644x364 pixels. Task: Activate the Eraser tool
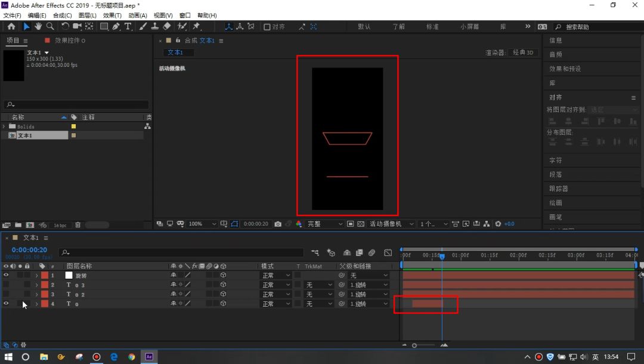tap(166, 26)
